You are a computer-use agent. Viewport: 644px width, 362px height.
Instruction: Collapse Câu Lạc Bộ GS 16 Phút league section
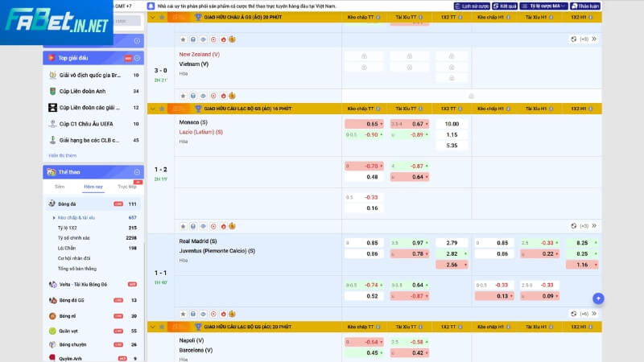(x=153, y=109)
